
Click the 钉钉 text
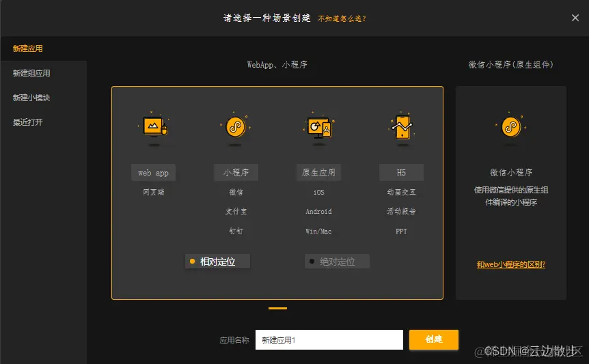236,231
